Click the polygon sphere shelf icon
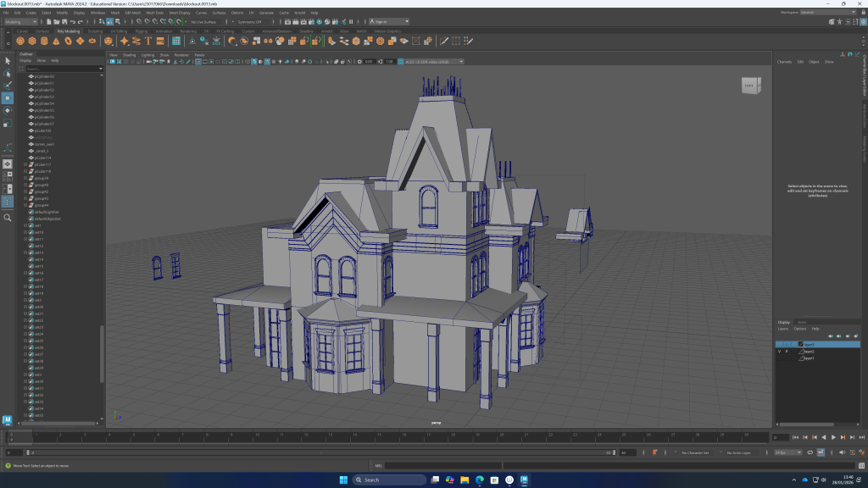The image size is (868, 488). (x=20, y=41)
